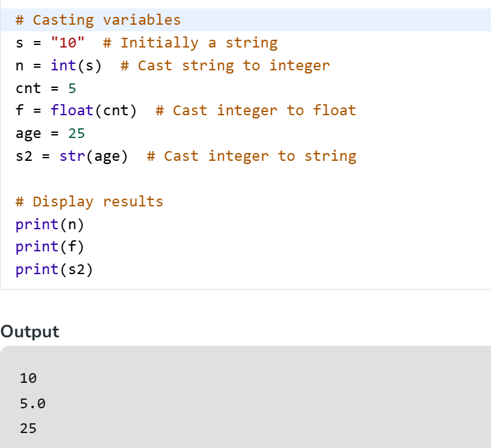Click the '# Casting variables' comment line
This screenshot has height=448, width=491.
tap(98, 20)
